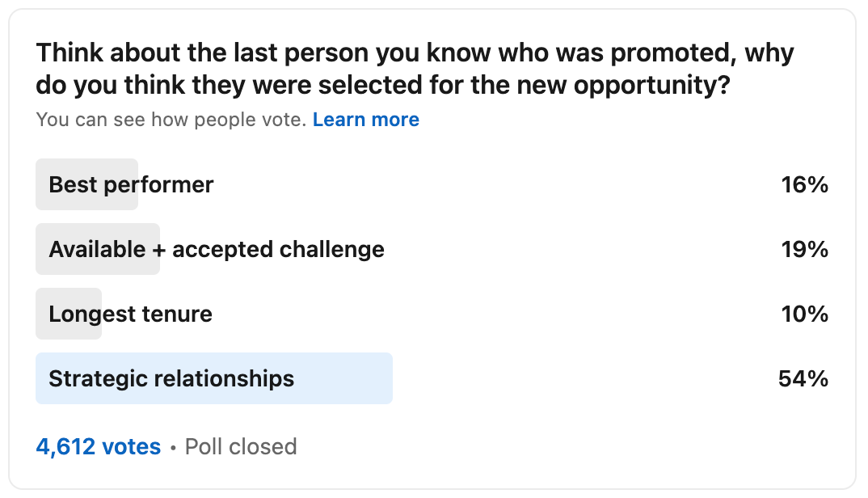Click the blue Strategic relationships result bar
Viewport: 868px width, 498px height.
click(x=214, y=378)
